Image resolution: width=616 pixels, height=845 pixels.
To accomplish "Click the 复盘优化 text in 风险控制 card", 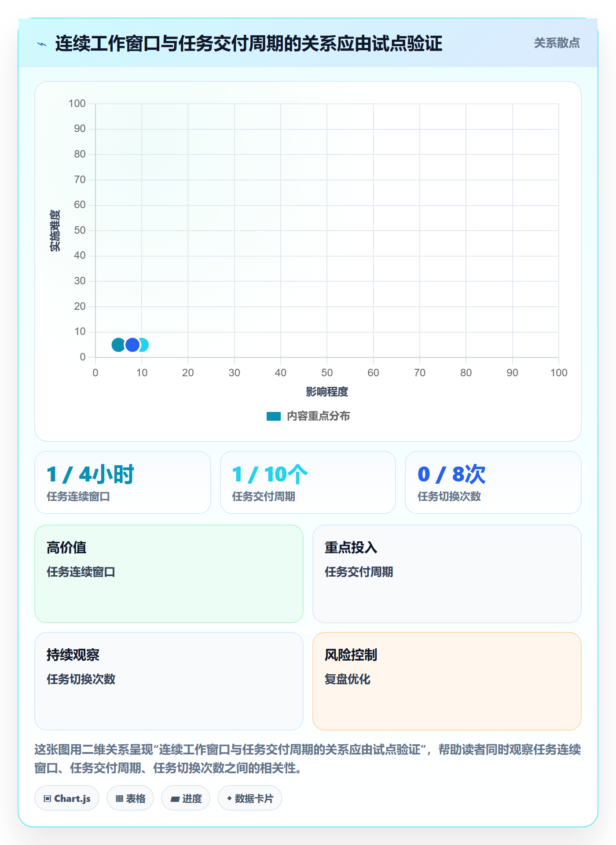I will coord(348,679).
